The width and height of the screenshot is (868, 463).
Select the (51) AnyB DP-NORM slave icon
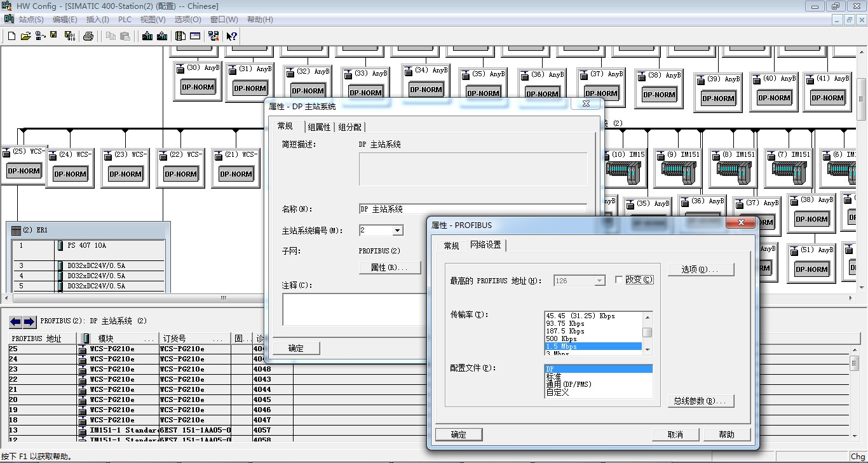click(x=811, y=263)
